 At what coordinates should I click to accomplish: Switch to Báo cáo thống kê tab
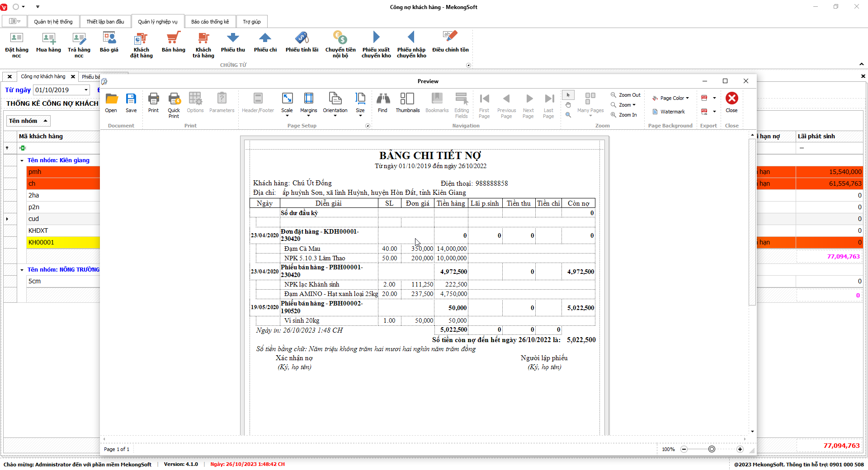pos(210,22)
